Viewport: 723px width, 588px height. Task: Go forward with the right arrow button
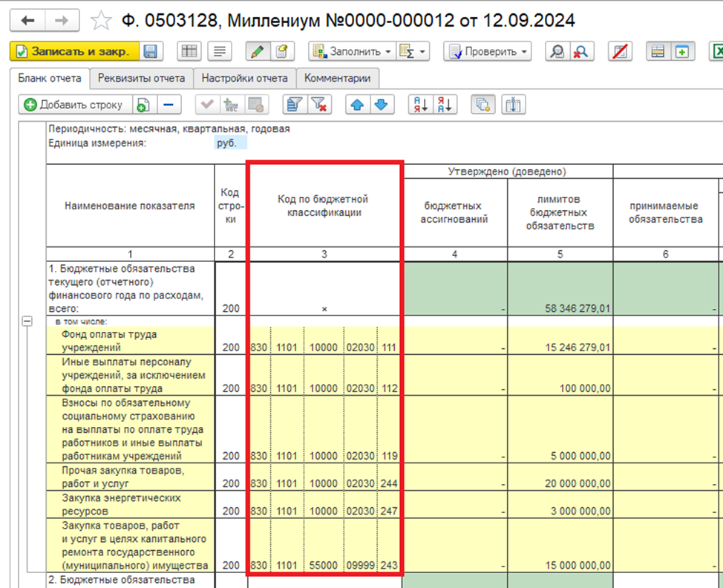pyautogui.click(x=62, y=20)
